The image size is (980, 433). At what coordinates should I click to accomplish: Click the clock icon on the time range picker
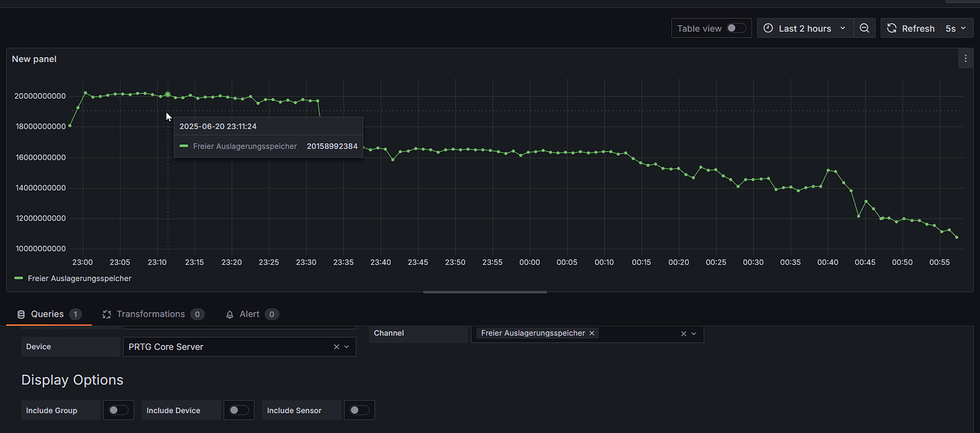click(x=768, y=28)
